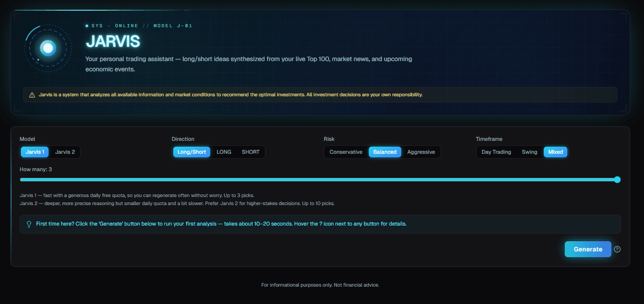Click the lightbulb tip icon
The image size is (644, 304).
tap(29, 224)
